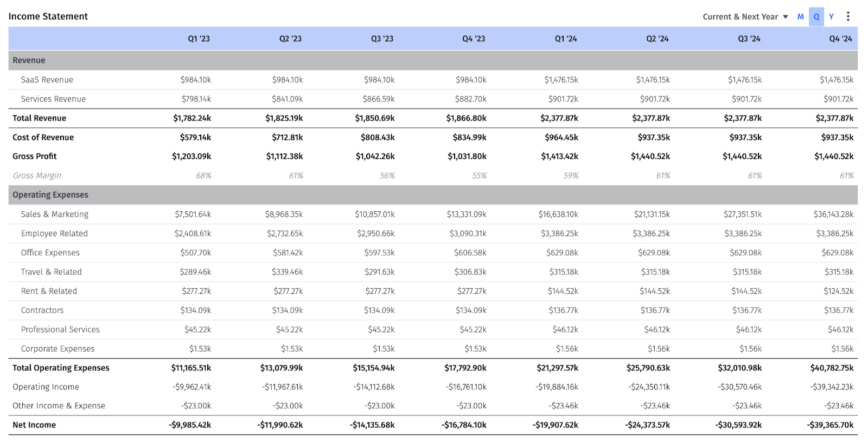Click Q1 '24 Operating Income -$19,884.16k

click(556, 387)
